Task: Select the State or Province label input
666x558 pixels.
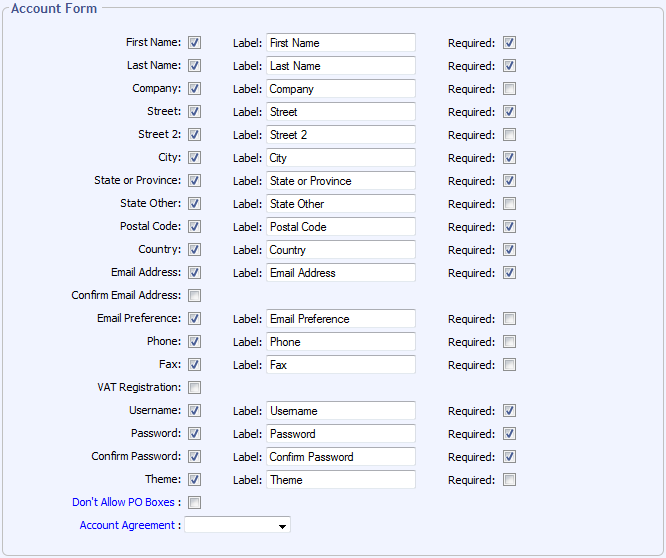Action: click(340, 181)
